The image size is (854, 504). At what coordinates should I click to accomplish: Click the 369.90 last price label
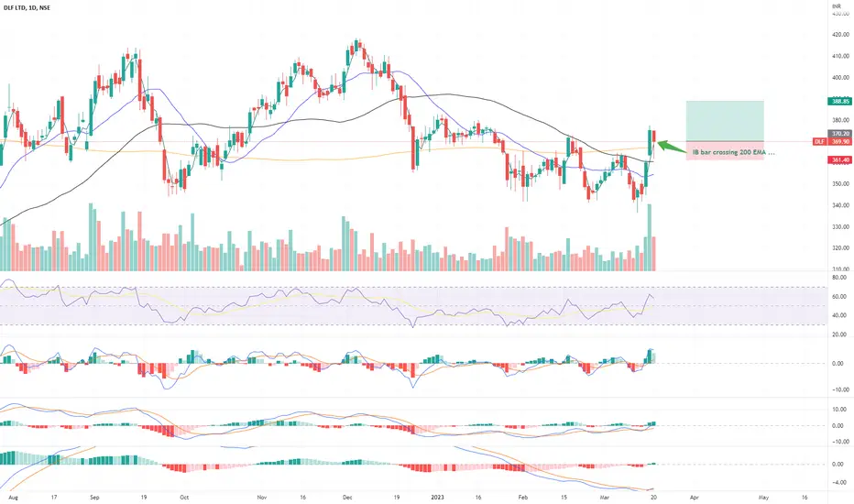pos(839,142)
